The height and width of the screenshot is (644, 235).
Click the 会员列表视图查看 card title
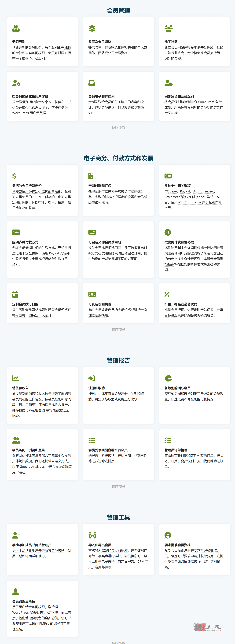(101, 450)
